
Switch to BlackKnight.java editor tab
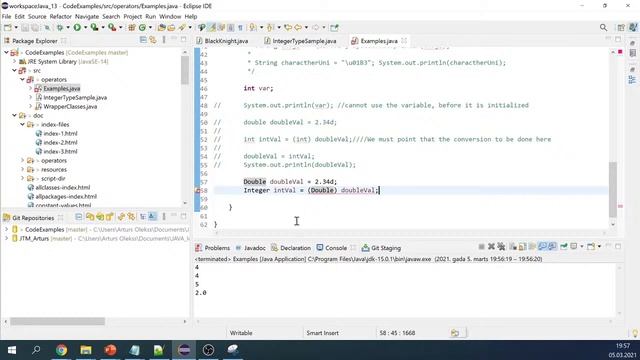pos(222,41)
